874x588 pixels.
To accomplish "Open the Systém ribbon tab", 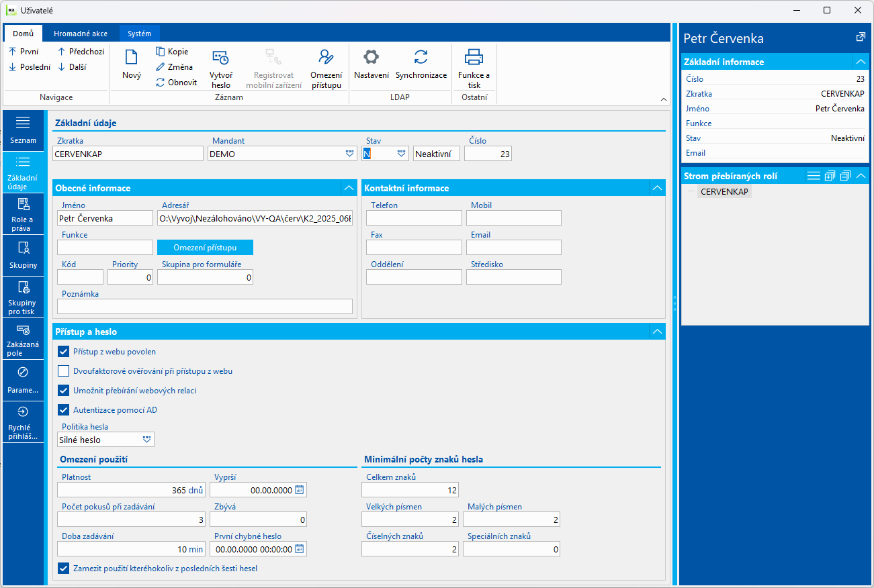I will click(x=140, y=34).
